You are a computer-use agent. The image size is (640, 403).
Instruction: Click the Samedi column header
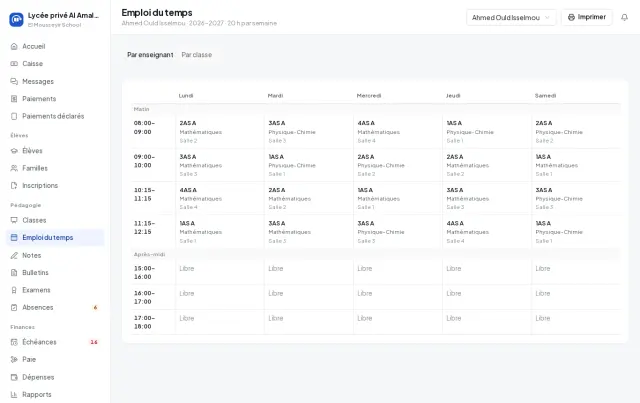[x=545, y=96]
